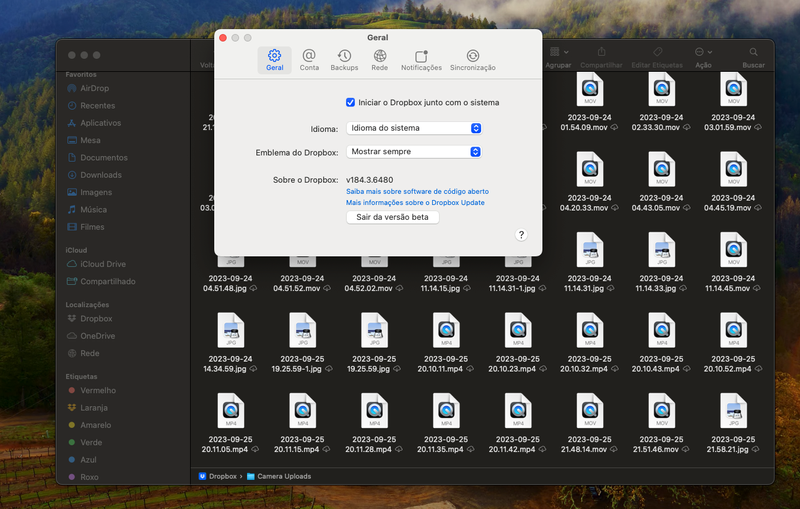Open Mais informações sobre o Dropbox Update link

(415, 202)
